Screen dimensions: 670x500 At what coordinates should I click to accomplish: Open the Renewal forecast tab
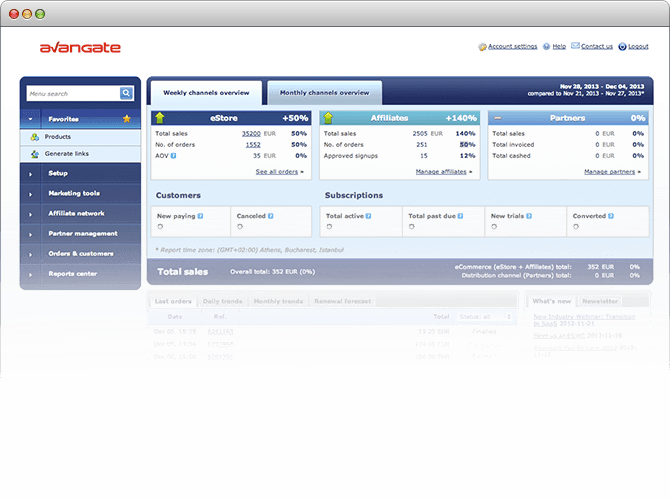pyautogui.click(x=343, y=301)
